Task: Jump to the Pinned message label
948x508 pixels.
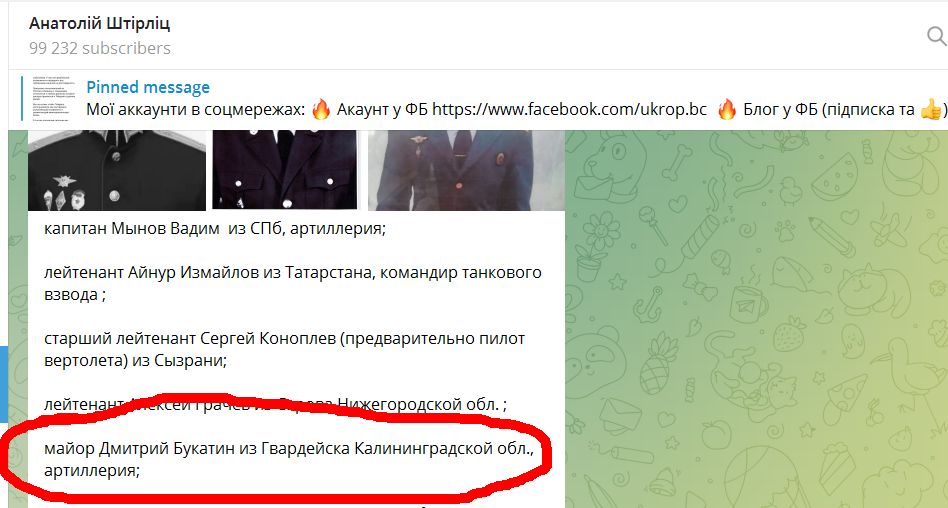Action: click(x=148, y=87)
